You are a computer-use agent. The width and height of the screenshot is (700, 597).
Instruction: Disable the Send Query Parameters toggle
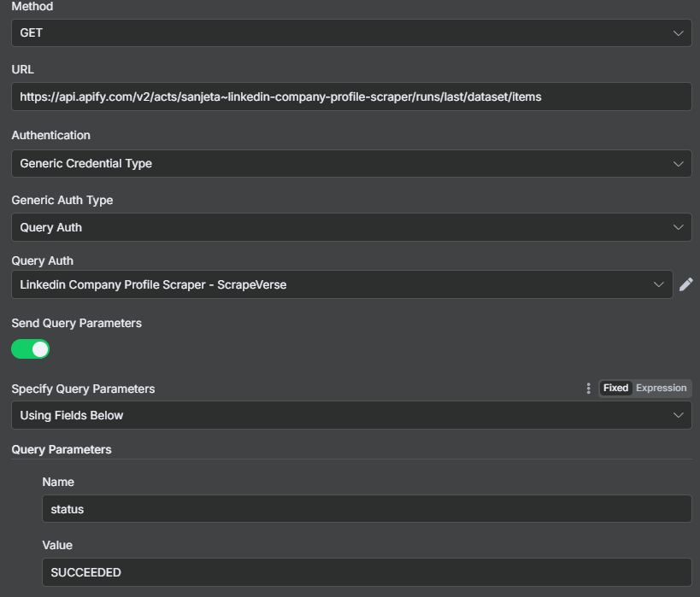(31, 349)
